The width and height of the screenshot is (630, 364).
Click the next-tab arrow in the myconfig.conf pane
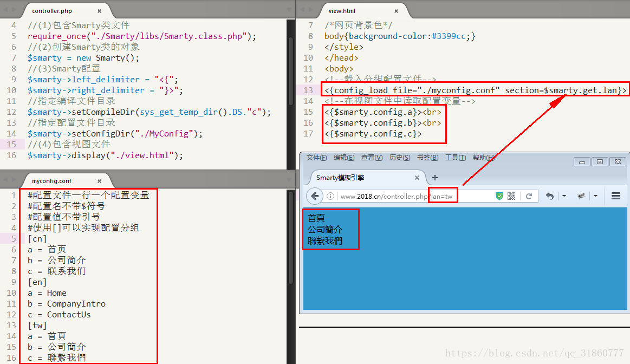(x=15, y=179)
